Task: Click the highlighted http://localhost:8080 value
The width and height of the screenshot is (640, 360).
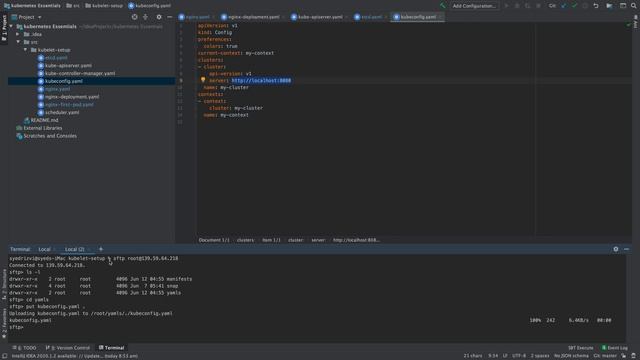Action: 261,81
